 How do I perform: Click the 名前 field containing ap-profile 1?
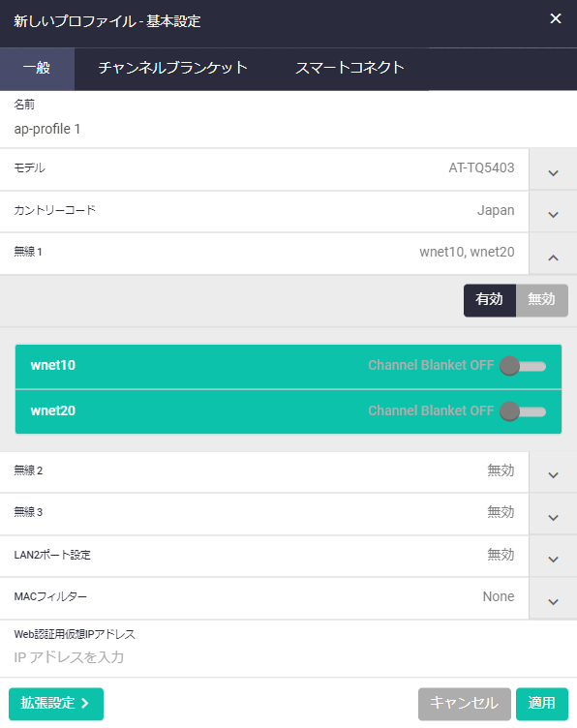pos(288,129)
